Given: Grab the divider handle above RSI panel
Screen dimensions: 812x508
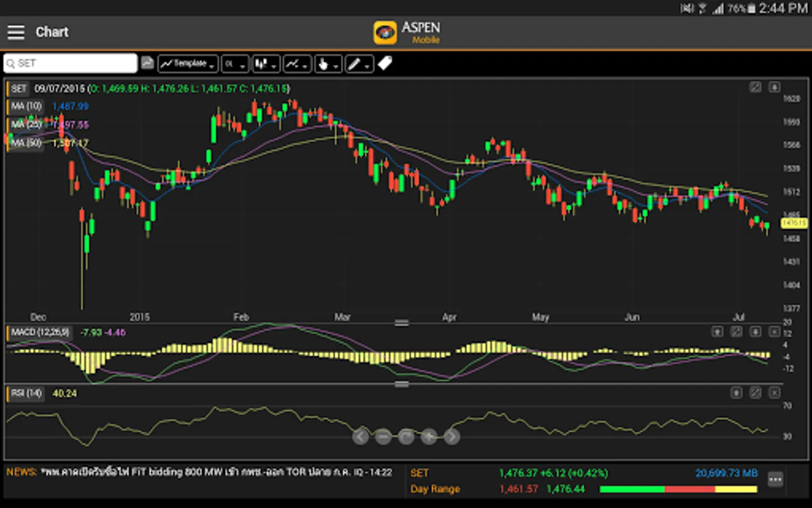Looking at the screenshot, I should [x=402, y=384].
